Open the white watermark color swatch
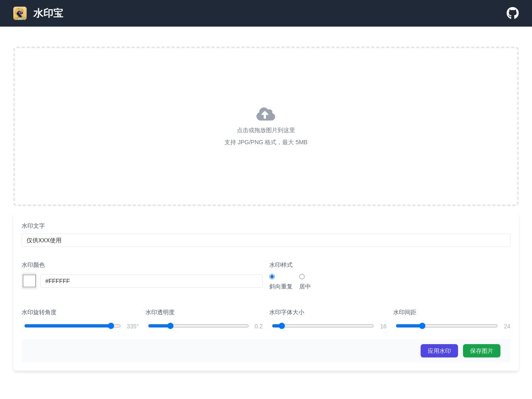Screen dimensions: 532x399 tap(29, 281)
